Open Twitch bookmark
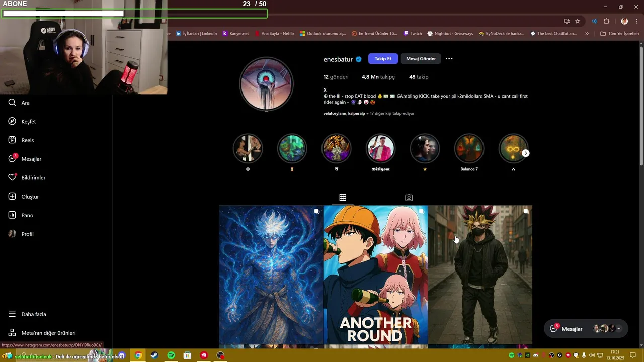644x362 pixels. click(x=413, y=34)
